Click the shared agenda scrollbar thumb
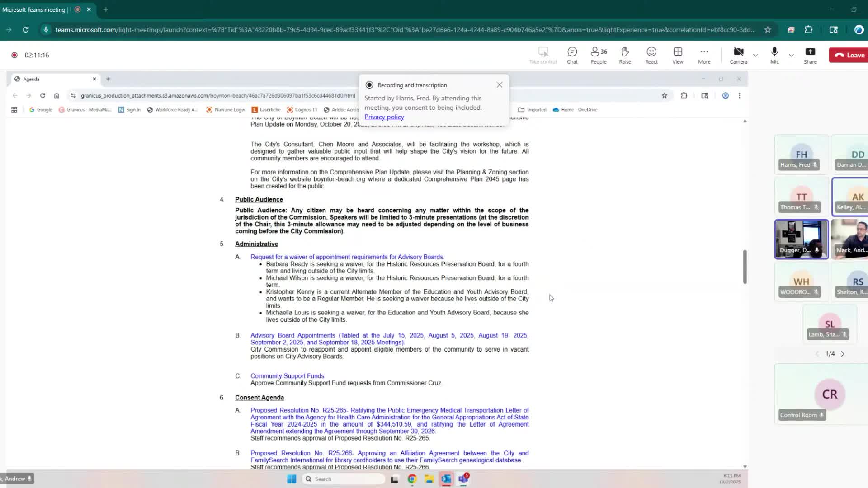The width and height of the screenshot is (868, 488). tap(745, 267)
